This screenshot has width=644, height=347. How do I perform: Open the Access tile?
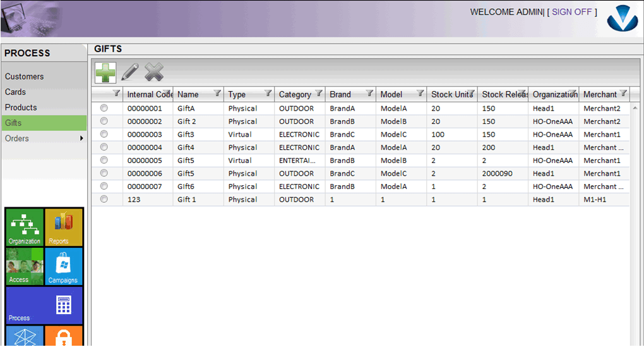(25, 266)
